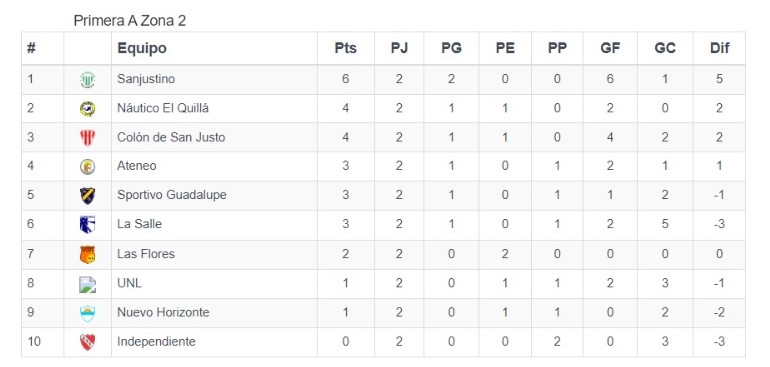Click the Independiente red shield icon
This screenshot has width=770, height=367.
click(87, 342)
